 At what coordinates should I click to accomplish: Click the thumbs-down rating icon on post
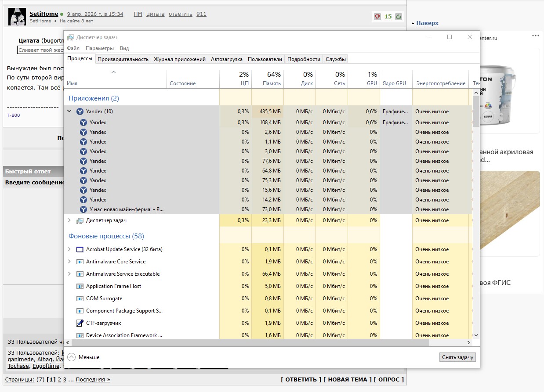pyautogui.click(x=377, y=17)
